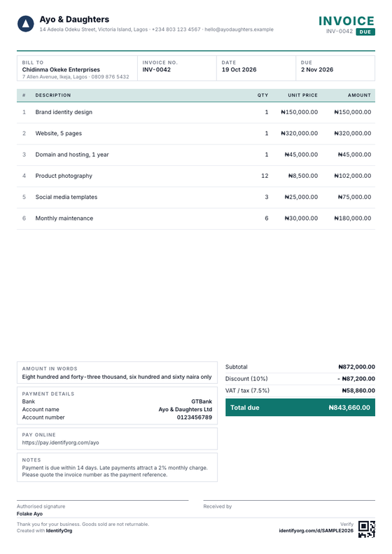Click the ₦102,000.00 amount
392x554 pixels.
pyautogui.click(x=353, y=176)
